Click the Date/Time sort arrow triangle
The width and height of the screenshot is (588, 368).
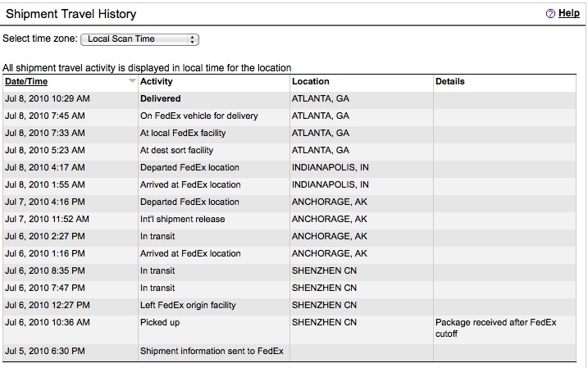(x=132, y=81)
